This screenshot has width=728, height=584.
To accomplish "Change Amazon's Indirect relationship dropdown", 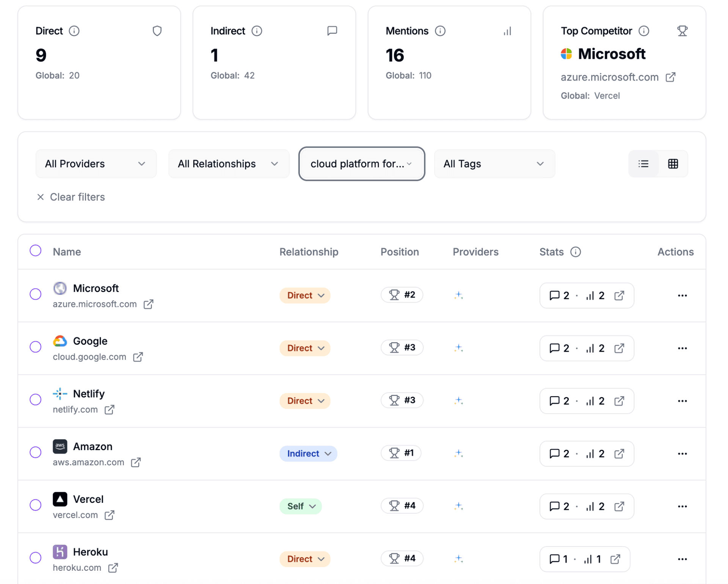I will click(308, 454).
